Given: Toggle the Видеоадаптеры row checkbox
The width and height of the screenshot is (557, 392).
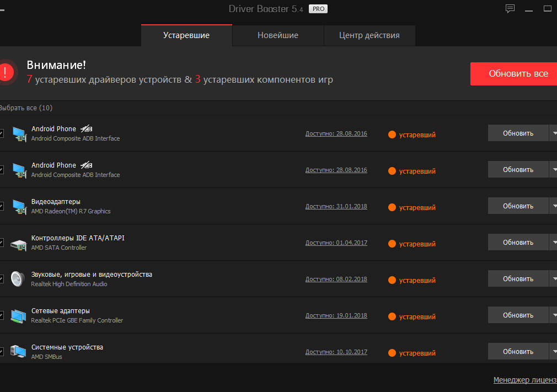Looking at the screenshot, I should (x=2, y=206).
